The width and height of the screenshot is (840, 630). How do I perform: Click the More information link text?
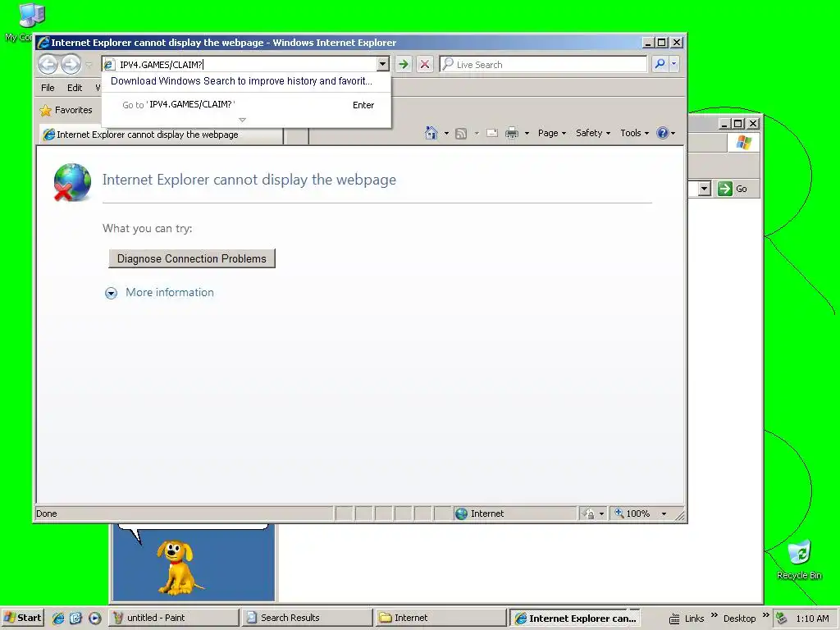click(170, 293)
